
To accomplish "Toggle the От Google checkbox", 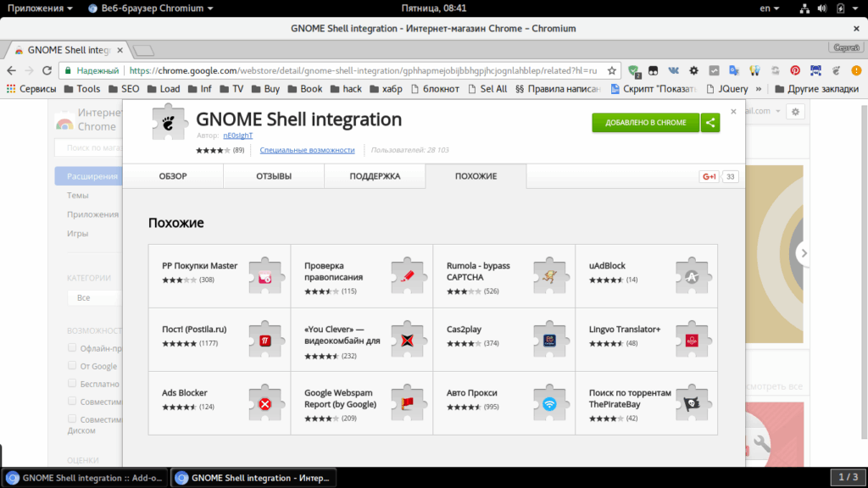I will pyautogui.click(x=72, y=365).
